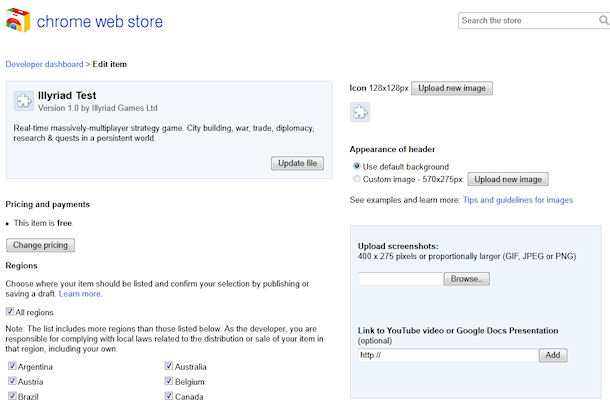The height and width of the screenshot is (405, 610).
Task: Click the Add button for video link
Action: click(553, 355)
